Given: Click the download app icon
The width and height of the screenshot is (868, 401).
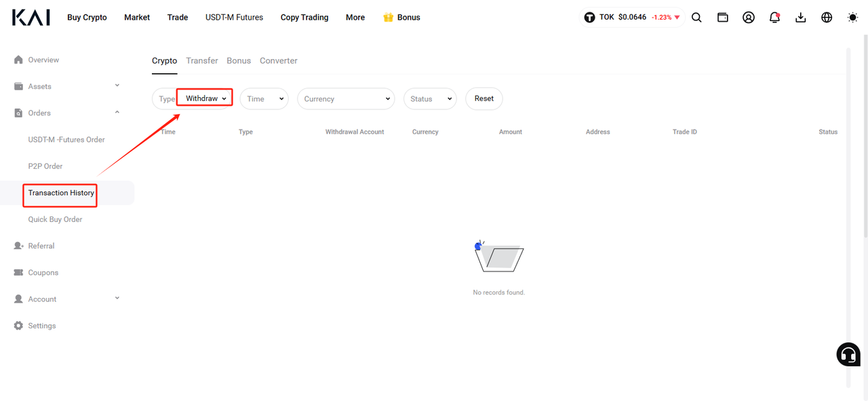Looking at the screenshot, I should coord(800,18).
